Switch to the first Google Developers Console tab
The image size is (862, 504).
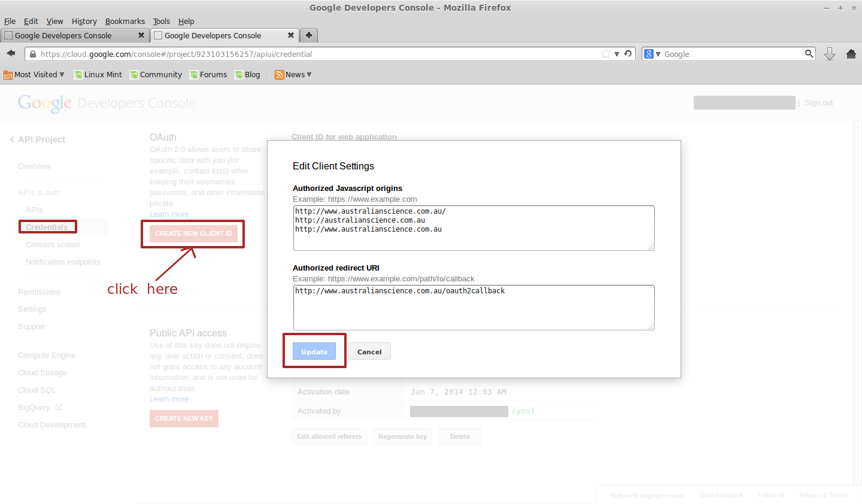[75, 35]
